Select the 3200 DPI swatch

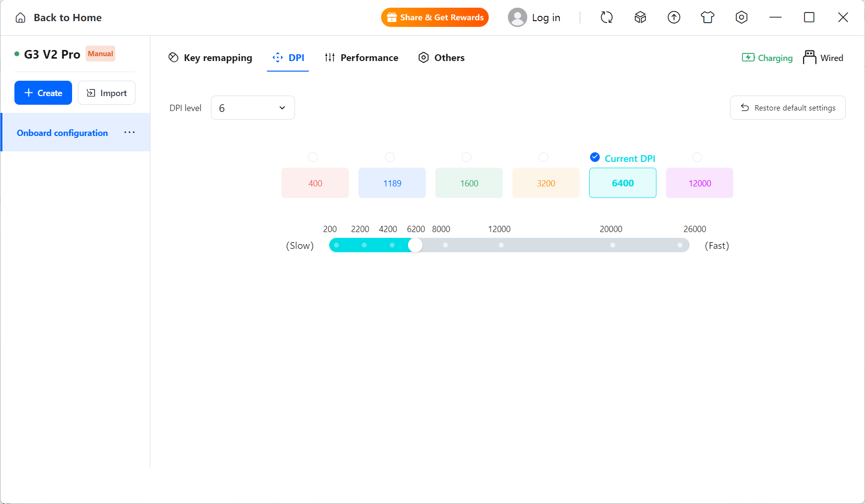[x=546, y=183]
